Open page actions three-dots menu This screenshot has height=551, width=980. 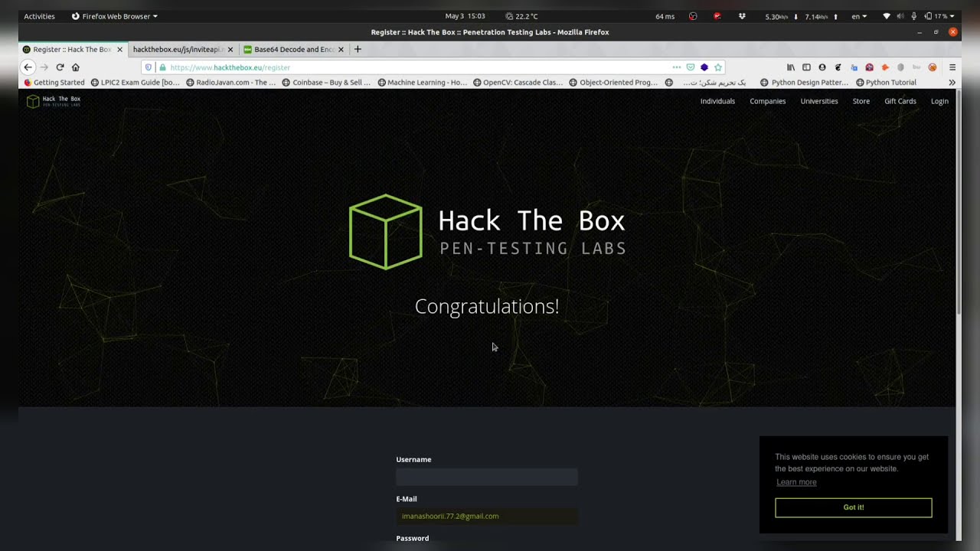(x=676, y=67)
